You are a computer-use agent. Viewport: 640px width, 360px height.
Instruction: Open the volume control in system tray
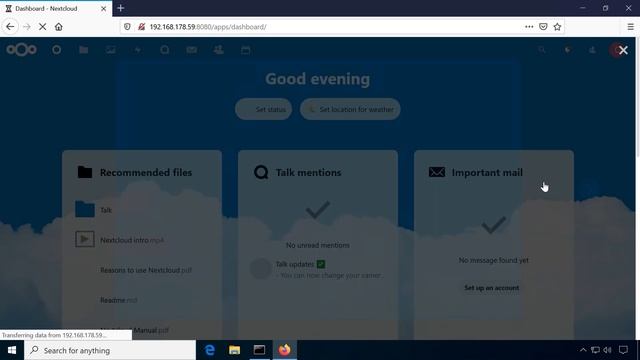pyautogui.click(x=607, y=350)
